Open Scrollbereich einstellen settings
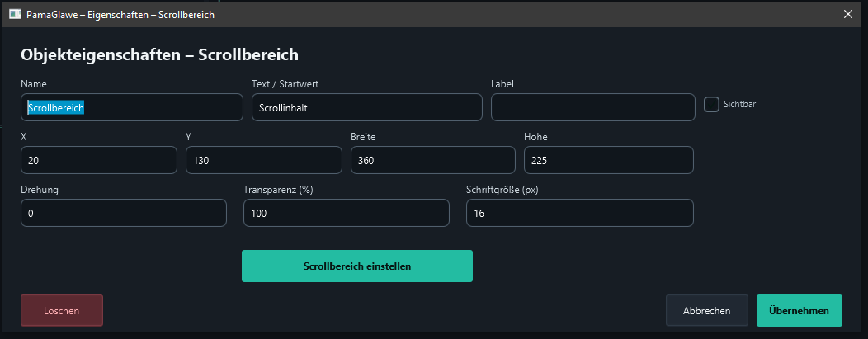 click(x=357, y=266)
